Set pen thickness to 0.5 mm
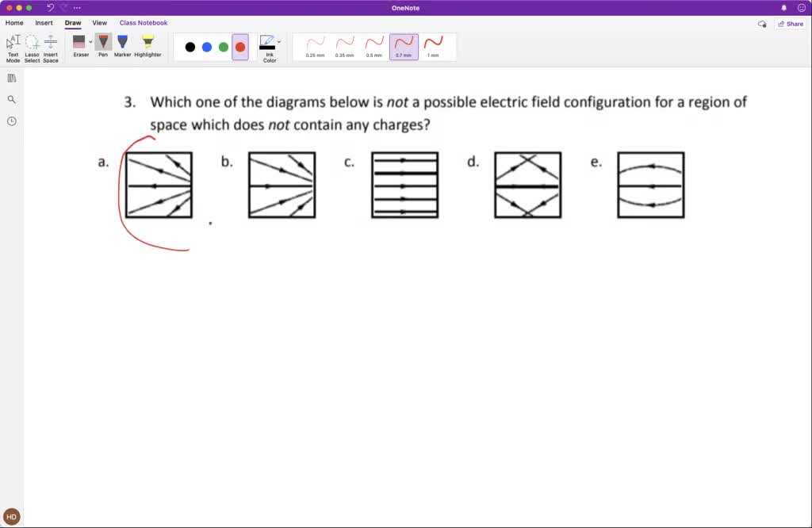Viewport: 812px width, 528px height. tap(374, 46)
